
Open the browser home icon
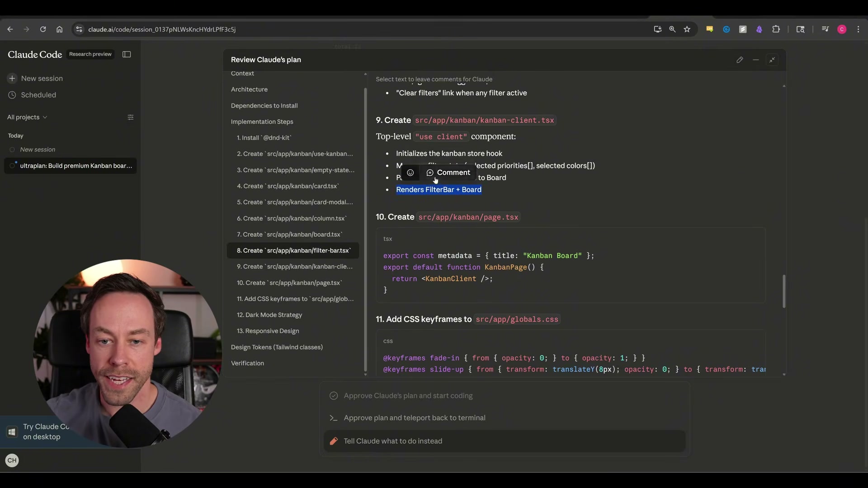59,29
